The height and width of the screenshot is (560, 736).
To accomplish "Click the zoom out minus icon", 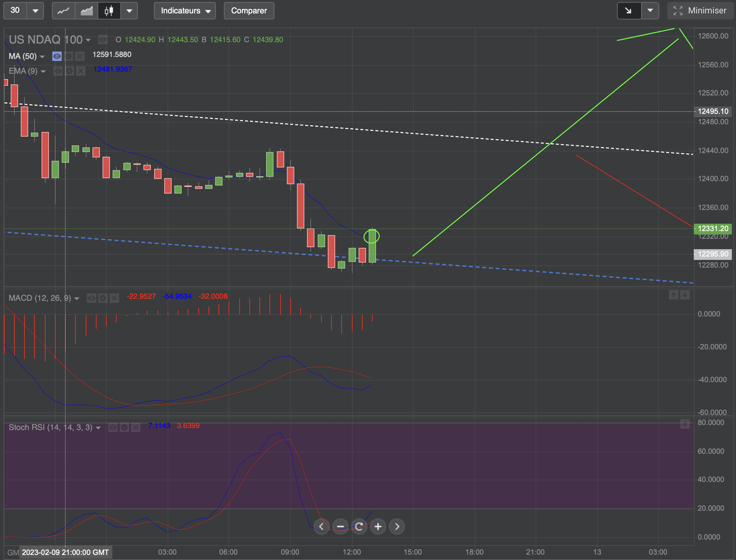I will (x=340, y=527).
